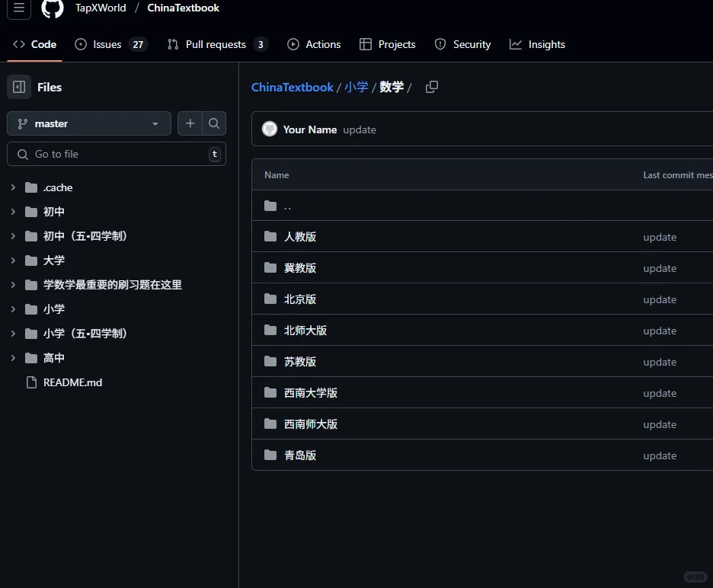Expand the 初中（五·四学制) folder chevron
The width and height of the screenshot is (713, 588).
tap(13, 236)
